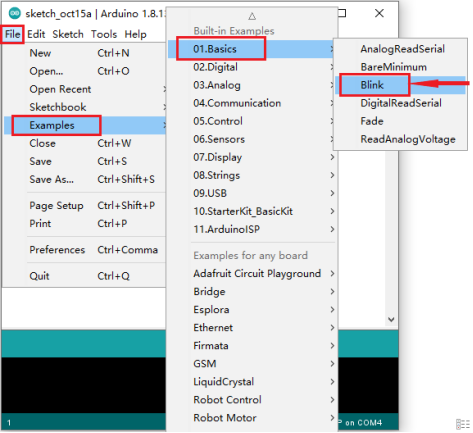Expand the 05.Control examples category
The width and height of the screenshot is (473, 433).
coord(252,121)
